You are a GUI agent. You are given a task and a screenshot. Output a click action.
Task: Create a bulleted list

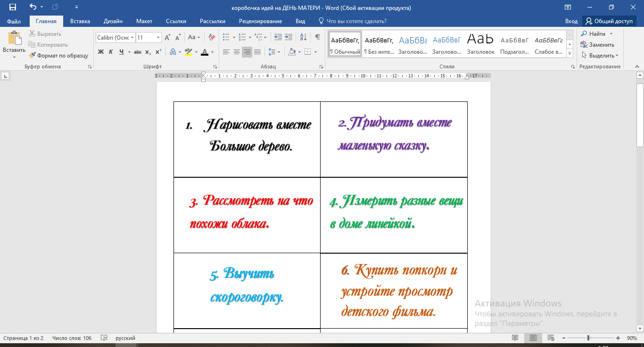coord(226,37)
